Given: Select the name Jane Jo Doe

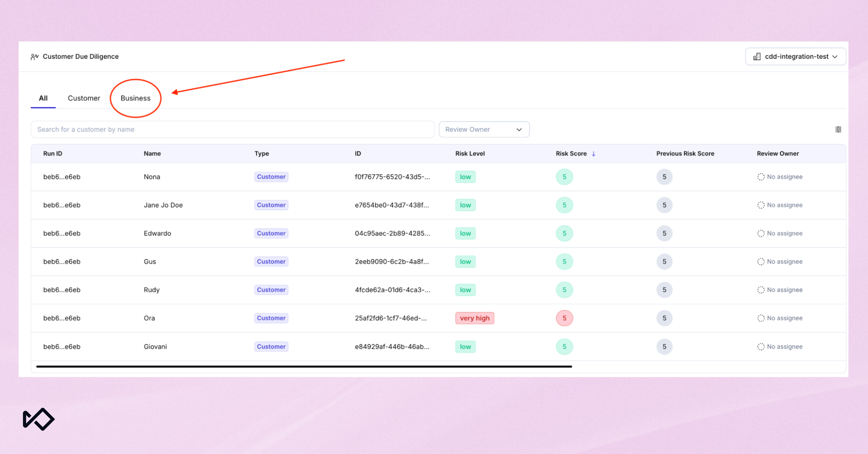Looking at the screenshot, I should coord(163,205).
